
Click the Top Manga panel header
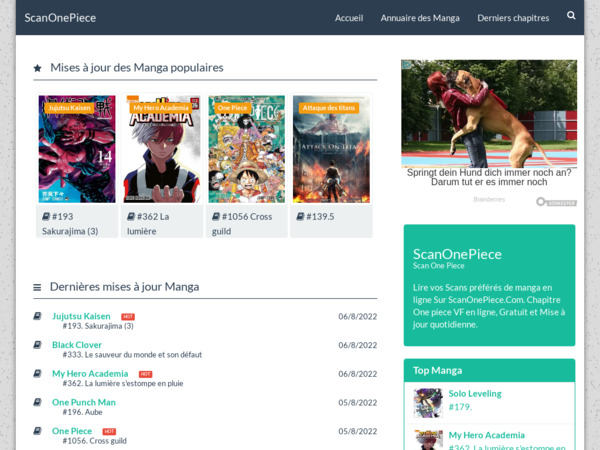[x=489, y=370]
